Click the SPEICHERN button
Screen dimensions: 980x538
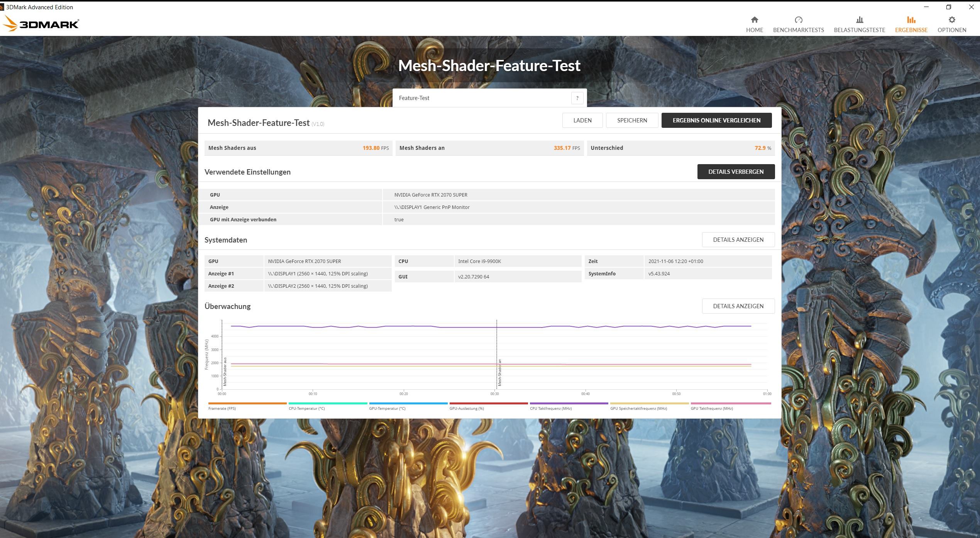coord(632,120)
